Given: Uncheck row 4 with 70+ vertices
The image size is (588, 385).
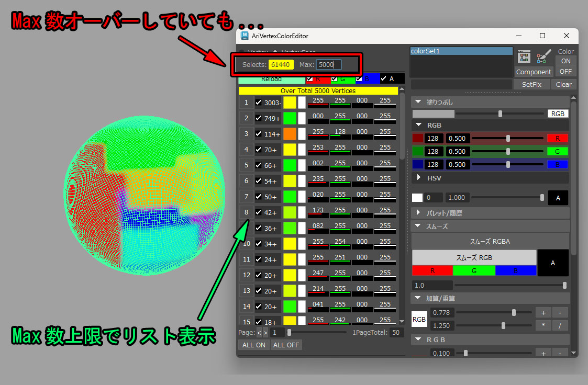Looking at the screenshot, I should 258,150.
